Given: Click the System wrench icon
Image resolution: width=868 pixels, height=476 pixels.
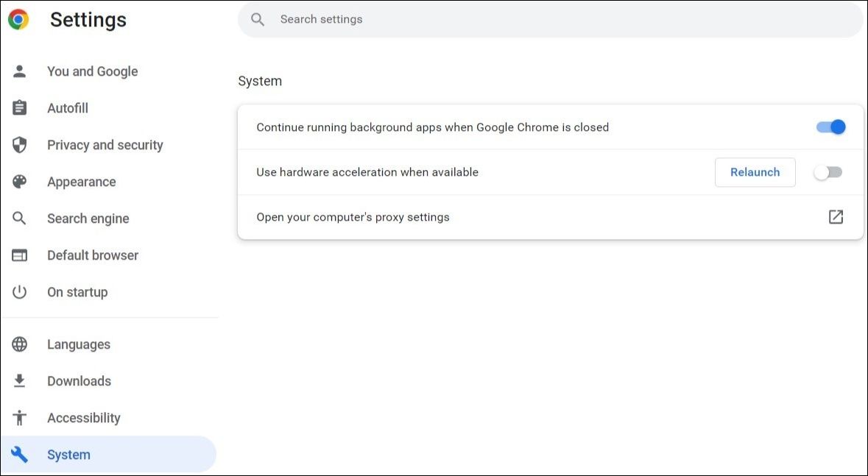Looking at the screenshot, I should point(19,454).
